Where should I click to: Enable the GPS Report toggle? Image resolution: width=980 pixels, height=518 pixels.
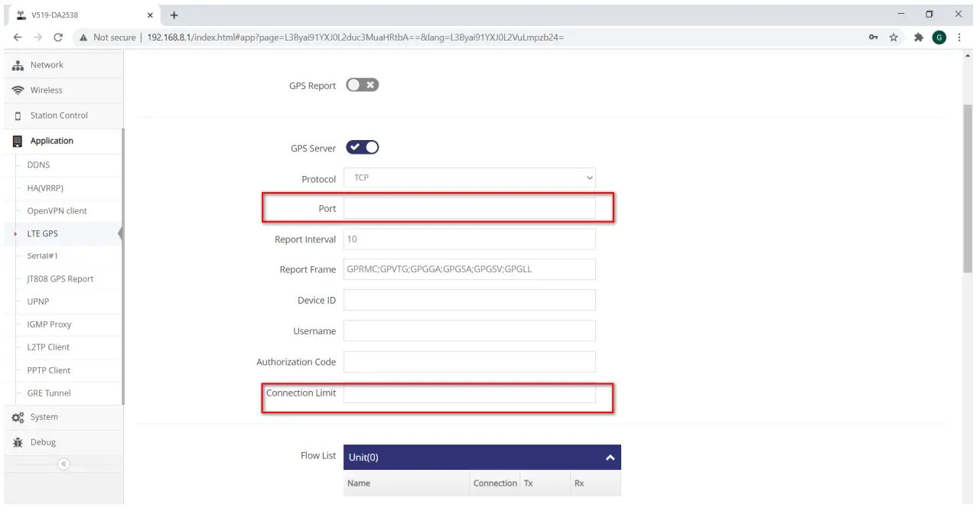[363, 85]
